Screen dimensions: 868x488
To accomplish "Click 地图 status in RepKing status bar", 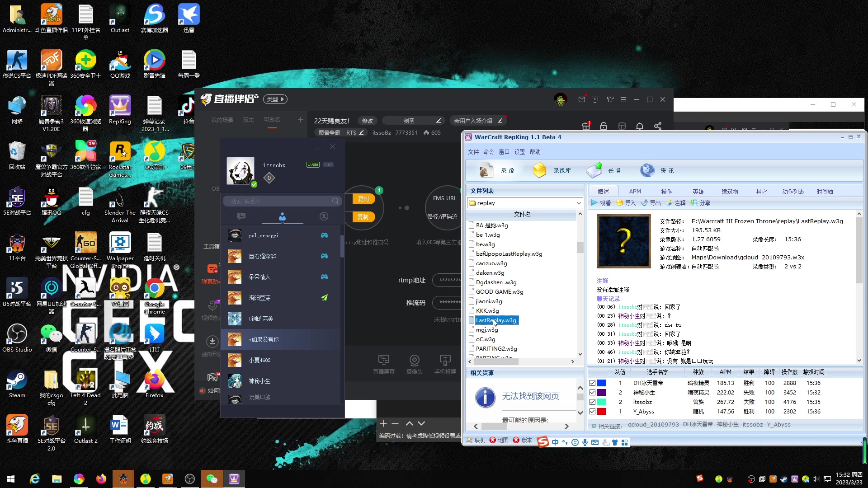I will coord(499,440).
